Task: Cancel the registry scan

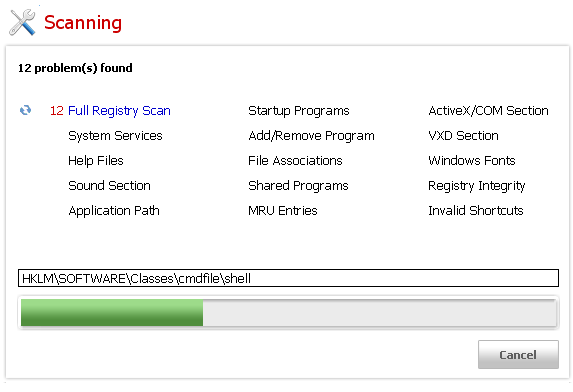Action: [518, 355]
